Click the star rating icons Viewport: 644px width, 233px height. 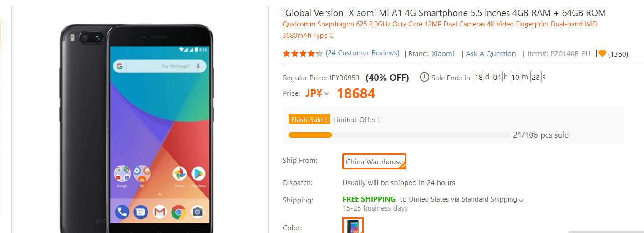click(303, 53)
